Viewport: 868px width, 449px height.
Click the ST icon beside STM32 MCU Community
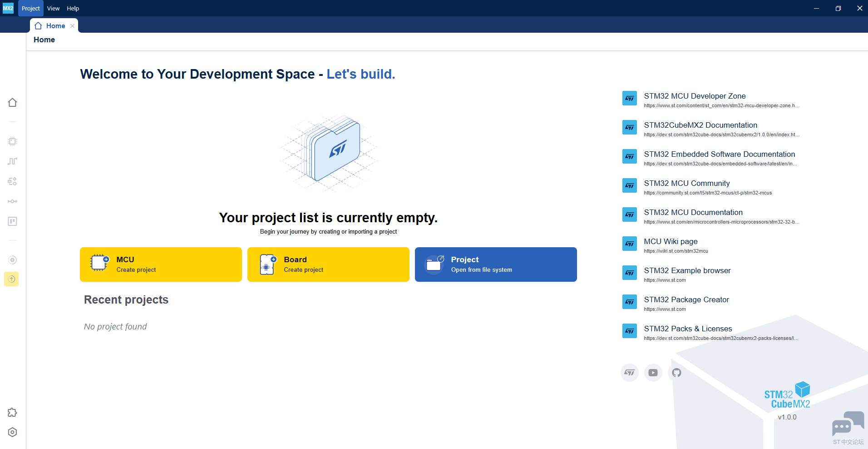pos(630,185)
